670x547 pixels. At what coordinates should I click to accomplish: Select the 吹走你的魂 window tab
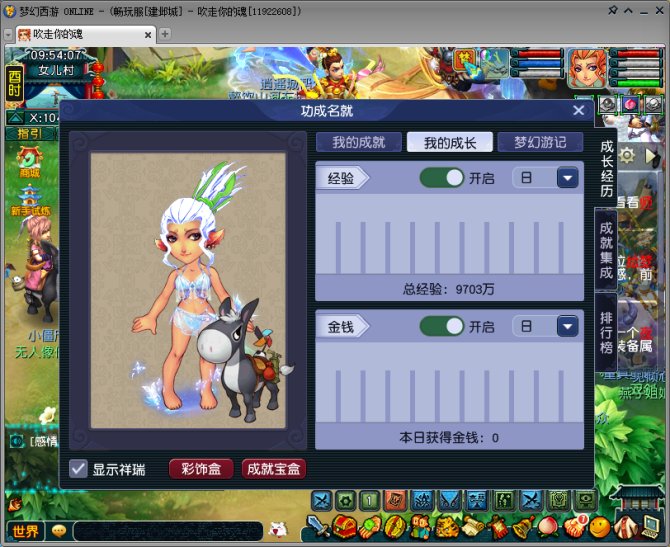pyautogui.click(x=85, y=34)
